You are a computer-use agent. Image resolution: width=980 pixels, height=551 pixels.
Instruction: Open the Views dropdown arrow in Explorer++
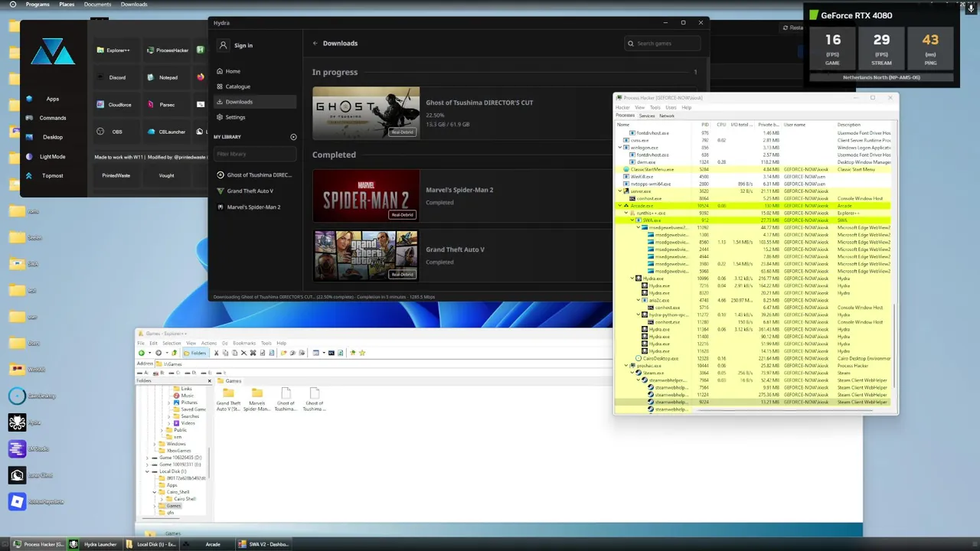coord(324,353)
